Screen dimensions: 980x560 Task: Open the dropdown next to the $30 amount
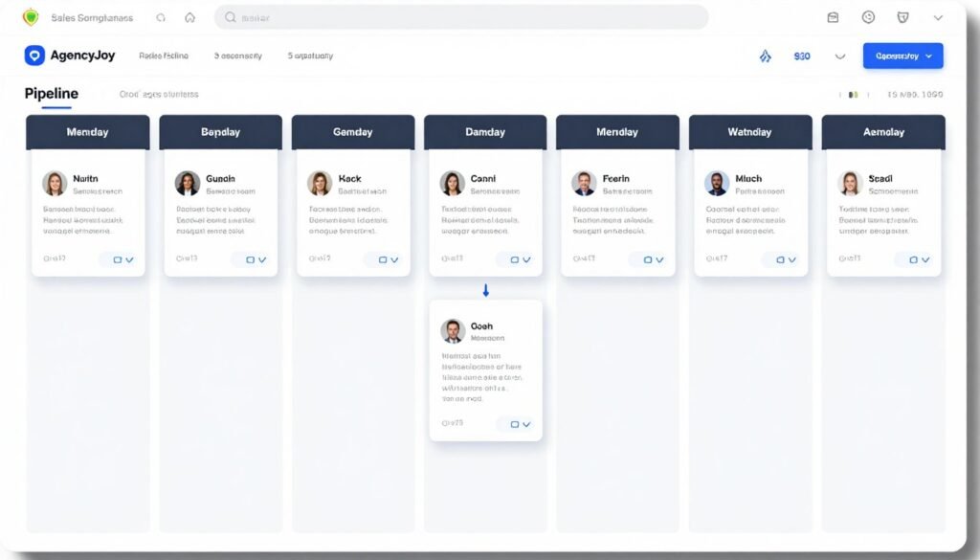pos(840,56)
